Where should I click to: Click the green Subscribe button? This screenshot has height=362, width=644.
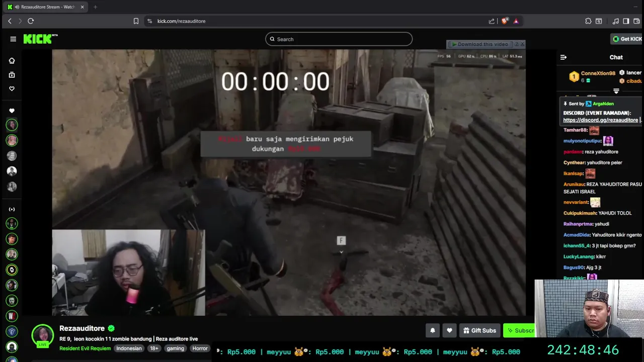click(x=520, y=330)
